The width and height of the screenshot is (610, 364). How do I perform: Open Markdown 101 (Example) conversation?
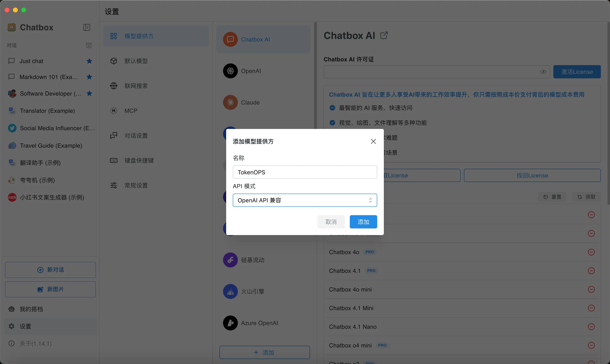[50, 77]
